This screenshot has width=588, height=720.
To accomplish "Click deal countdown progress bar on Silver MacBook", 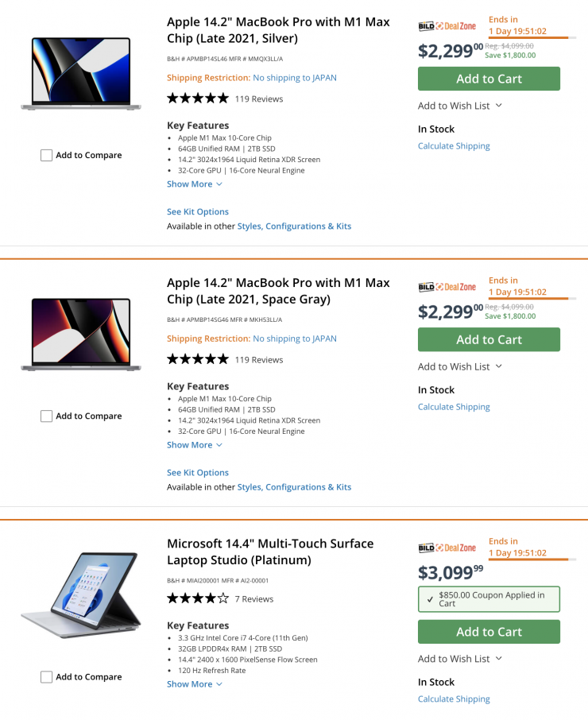I will click(x=528, y=37).
